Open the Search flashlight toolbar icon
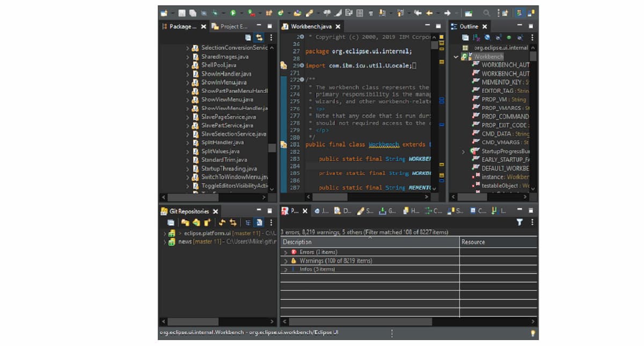 pyautogui.click(x=310, y=13)
